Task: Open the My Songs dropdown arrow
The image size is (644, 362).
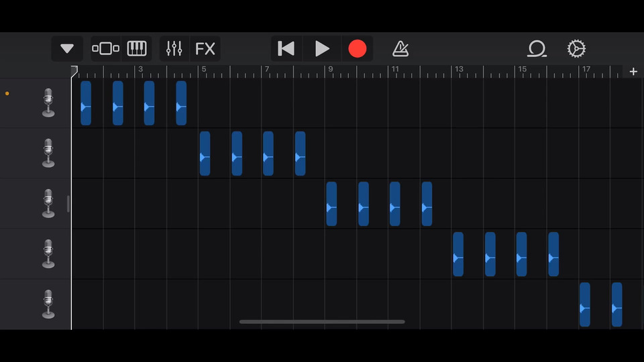Action: click(67, 48)
